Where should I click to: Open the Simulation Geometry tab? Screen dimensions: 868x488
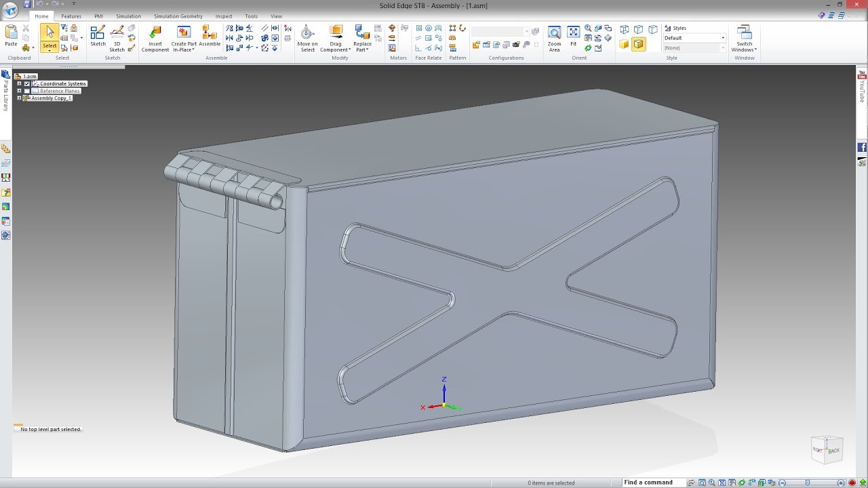coord(178,16)
